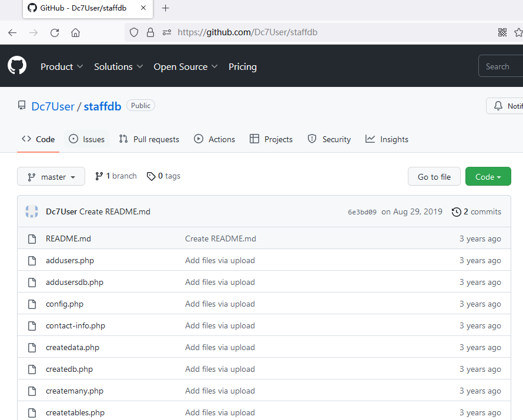Screen dimensions: 523x420
Task: Click the file icon next to README.md
Action: (32, 238)
